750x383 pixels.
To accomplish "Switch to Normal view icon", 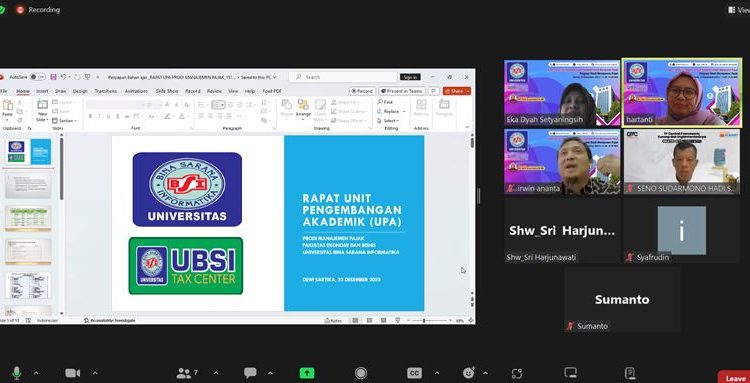I will tap(355, 320).
